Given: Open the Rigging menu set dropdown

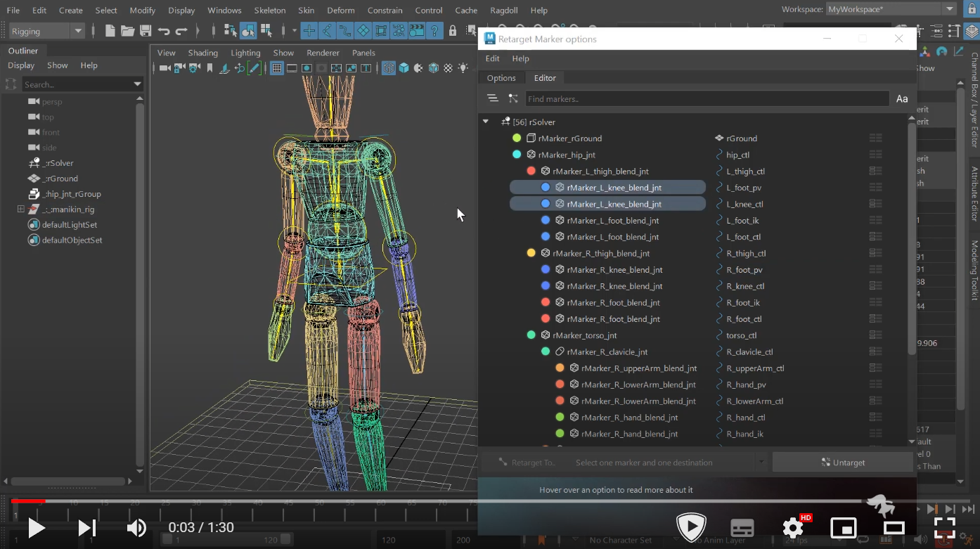Looking at the screenshot, I should (x=78, y=31).
